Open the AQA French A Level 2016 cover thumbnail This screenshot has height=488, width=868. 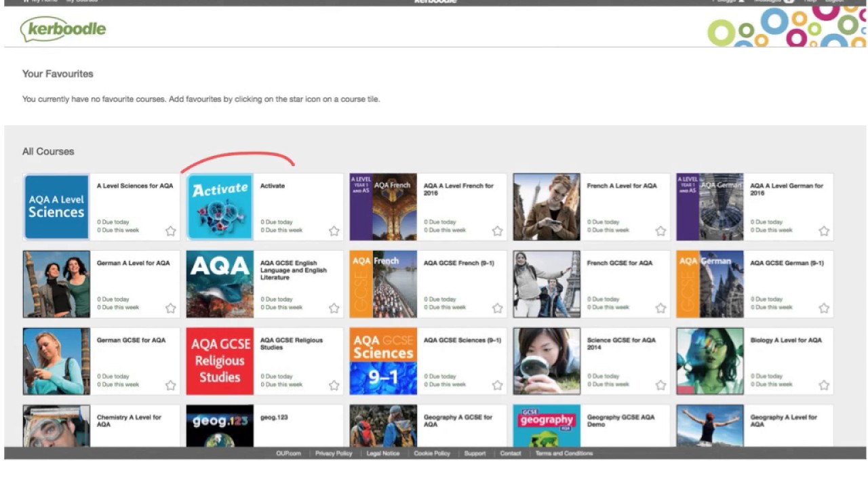[383, 207]
